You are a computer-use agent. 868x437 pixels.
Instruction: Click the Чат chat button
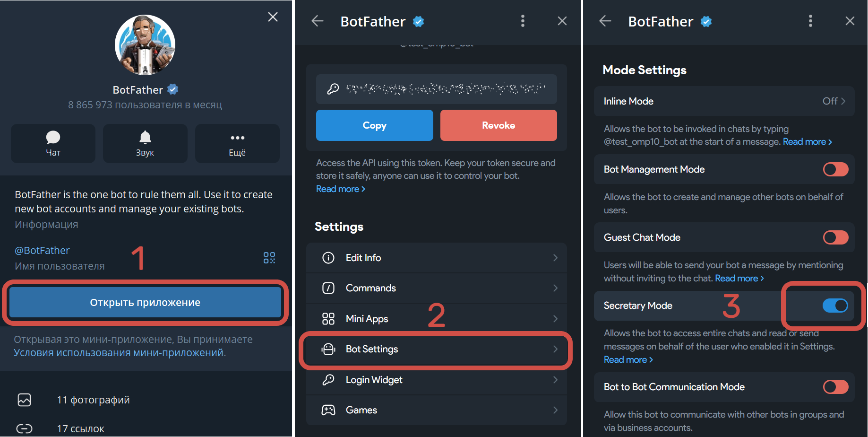53,143
